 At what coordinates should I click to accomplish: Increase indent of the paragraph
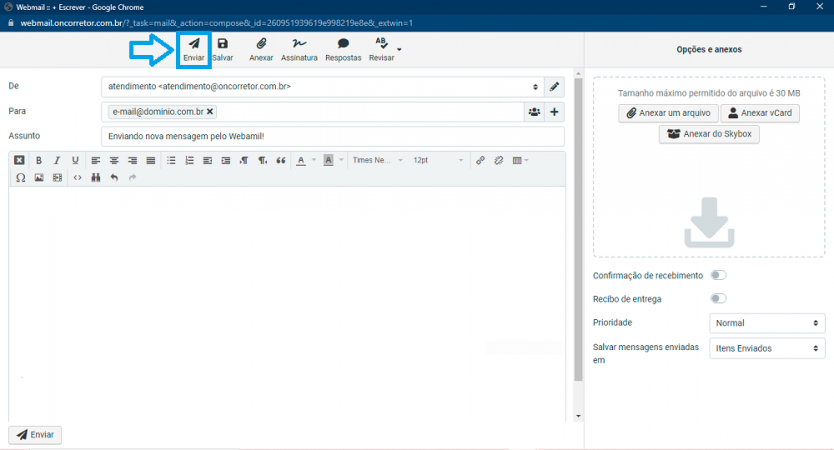click(226, 160)
